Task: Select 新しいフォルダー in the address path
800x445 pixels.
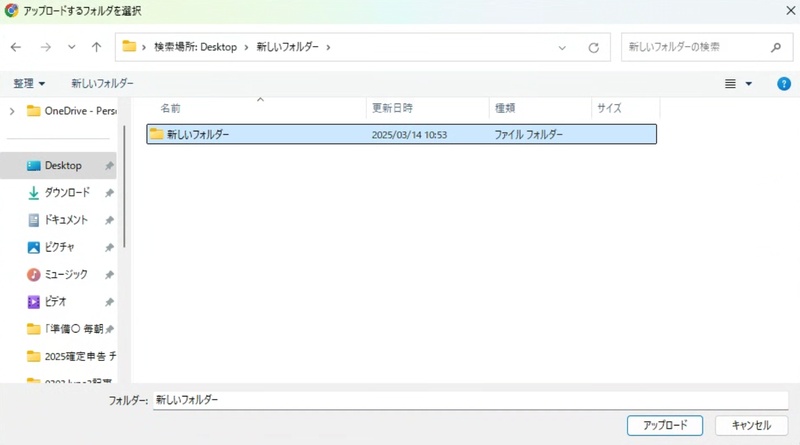Action: tap(287, 47)
